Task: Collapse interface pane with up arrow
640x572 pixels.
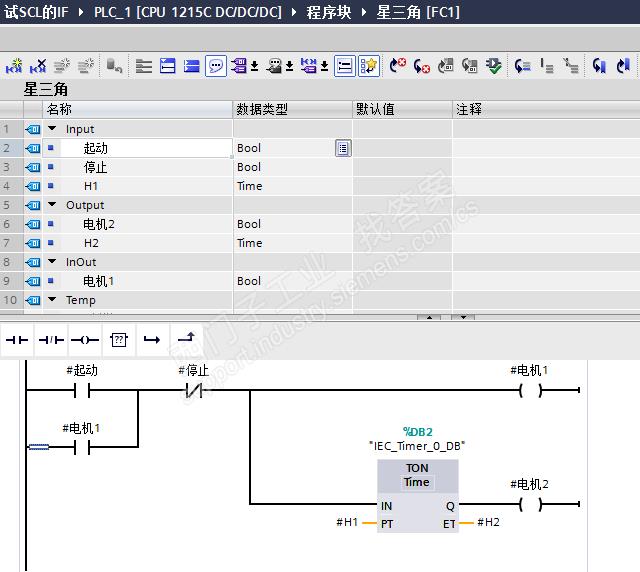Action: (x=429, y=317)
